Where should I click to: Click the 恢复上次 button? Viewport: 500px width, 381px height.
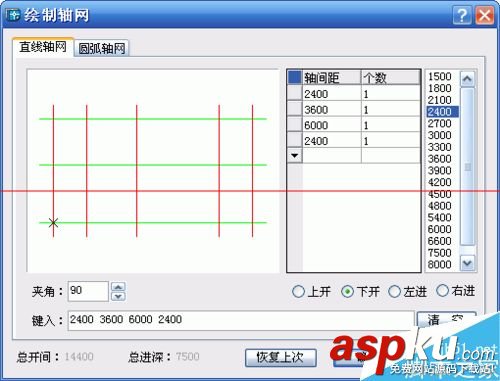(280, 358)
